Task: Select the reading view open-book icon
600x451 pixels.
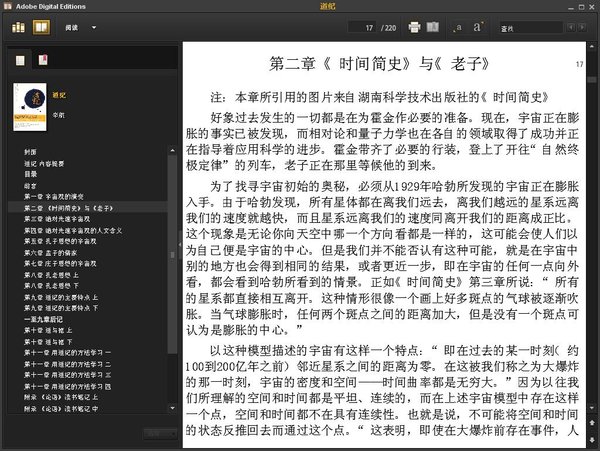Action: (41, 28)
